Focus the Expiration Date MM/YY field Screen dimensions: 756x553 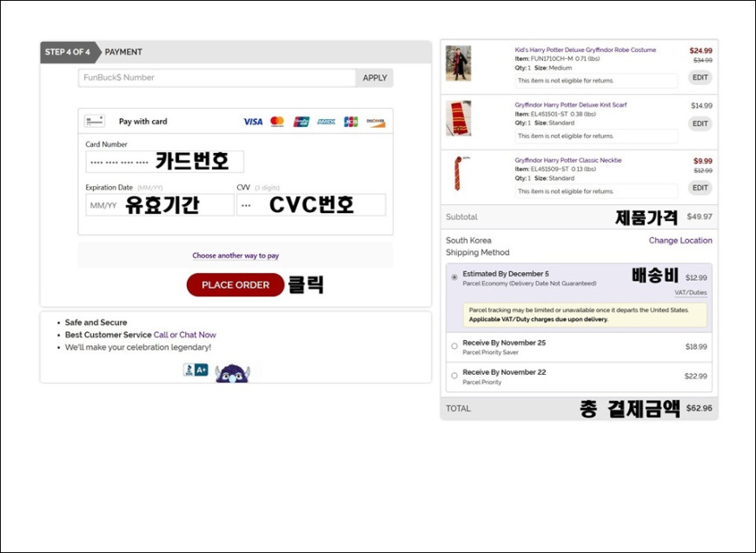(160, 205)
